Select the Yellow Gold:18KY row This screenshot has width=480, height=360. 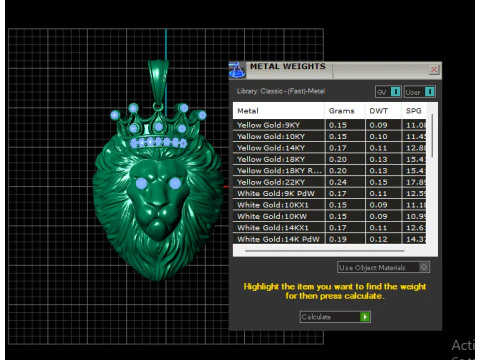click(329, 159)
